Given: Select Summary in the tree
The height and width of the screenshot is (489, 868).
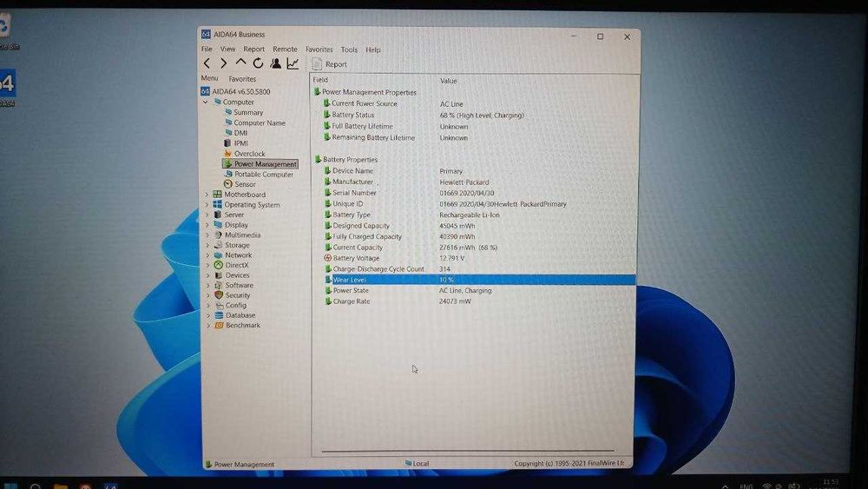Looking at the screenshot, I should (x=244, y=112).
